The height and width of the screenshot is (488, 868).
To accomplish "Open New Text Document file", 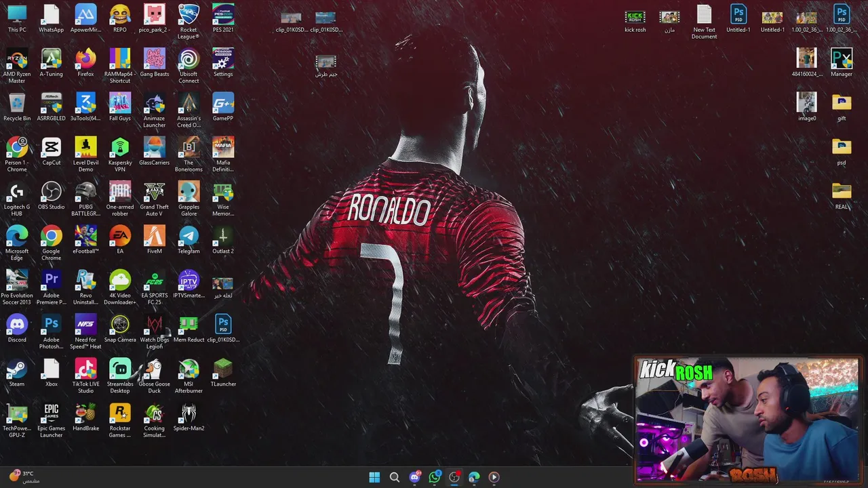I will pyautogui.click(x=704, y=22).
